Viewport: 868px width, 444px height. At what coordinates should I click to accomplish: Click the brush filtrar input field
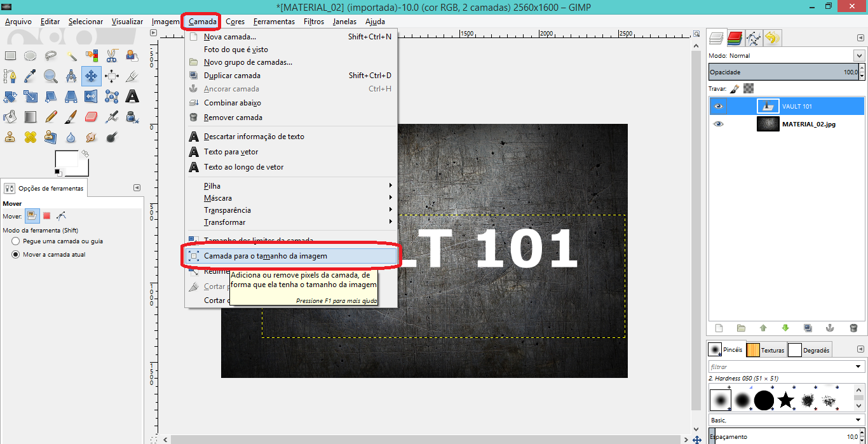tap(781, 367)
